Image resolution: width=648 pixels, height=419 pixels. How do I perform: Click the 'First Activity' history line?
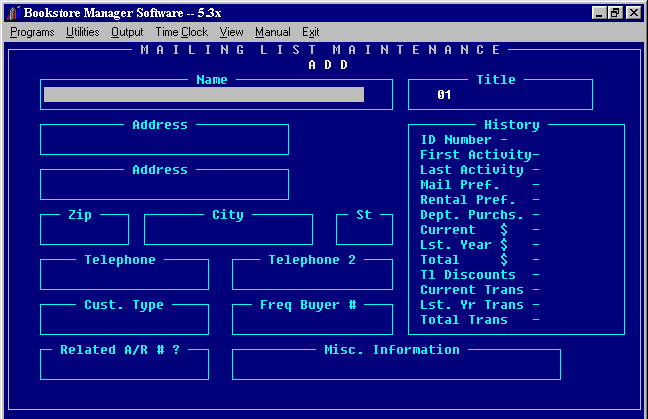[480, 155]
